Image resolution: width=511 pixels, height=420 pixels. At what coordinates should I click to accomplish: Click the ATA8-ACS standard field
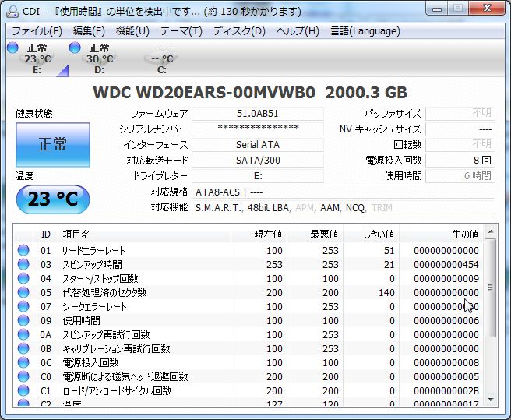(344, 192)
